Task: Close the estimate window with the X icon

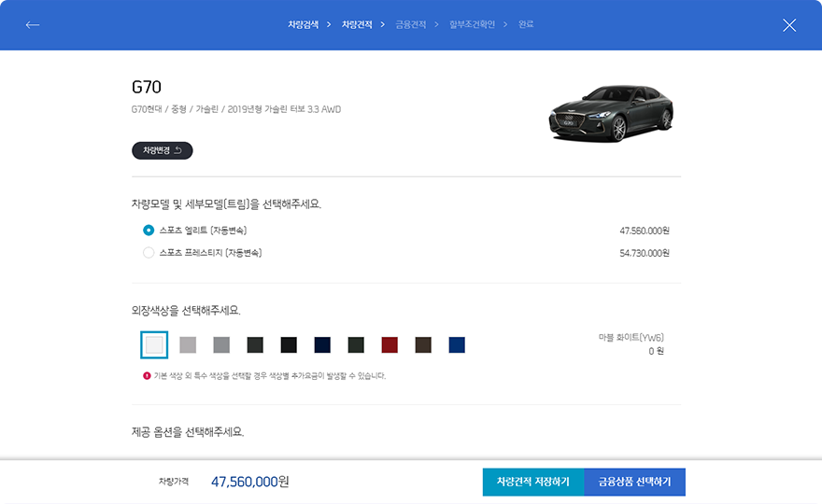Action: pyautogui.click(x=789, y=25)
